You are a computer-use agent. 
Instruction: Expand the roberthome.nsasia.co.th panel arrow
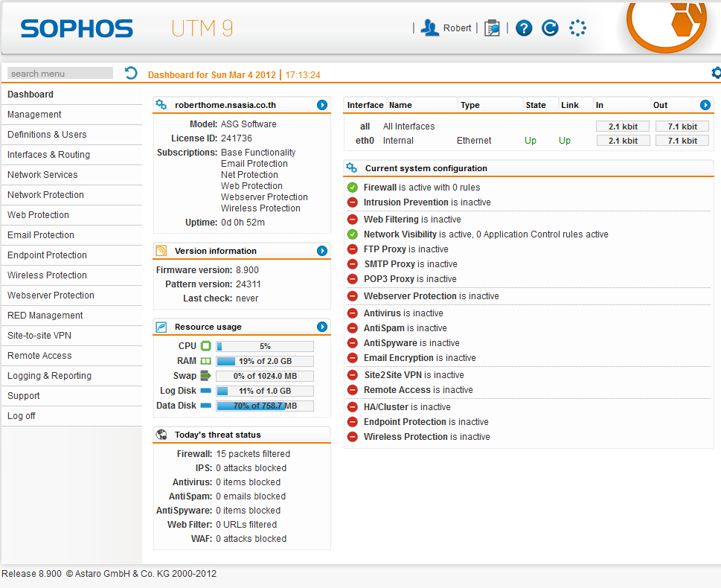point(322,105)
